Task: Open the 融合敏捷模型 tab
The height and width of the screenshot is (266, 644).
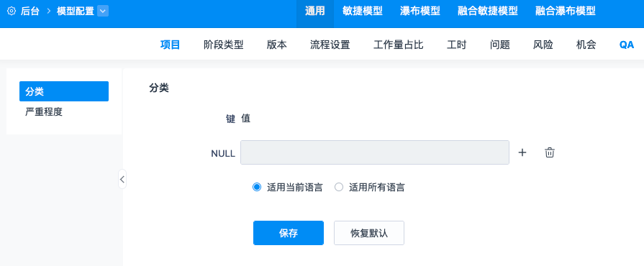Action: [488, 11]
